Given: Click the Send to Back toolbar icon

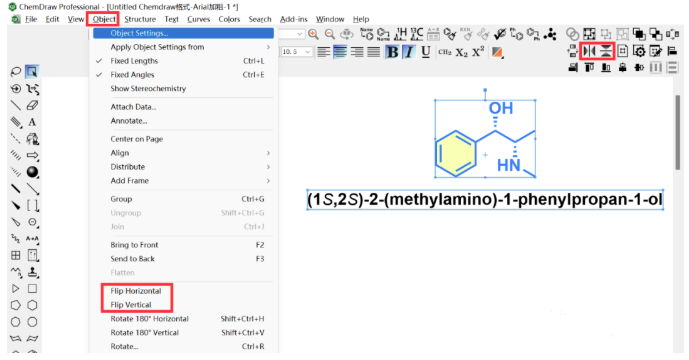Looking at the screenshot, I should (656, 34).
